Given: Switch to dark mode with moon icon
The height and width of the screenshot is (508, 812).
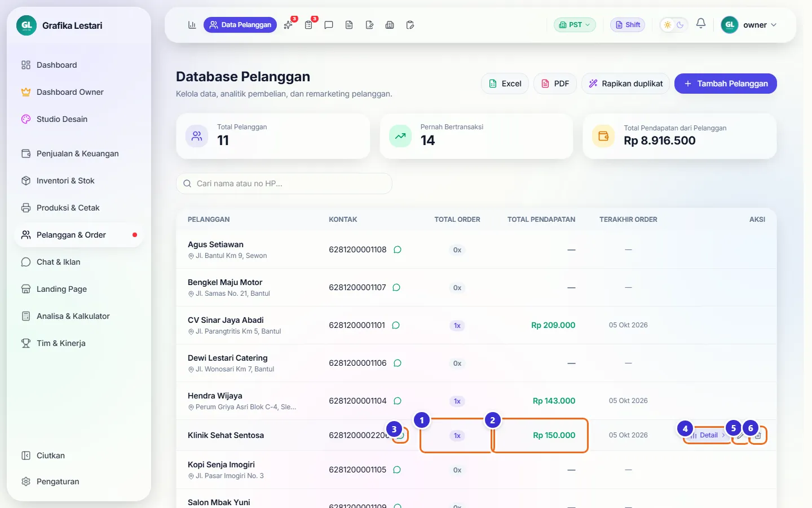Looking at the screenshot, I should (680, 25).
